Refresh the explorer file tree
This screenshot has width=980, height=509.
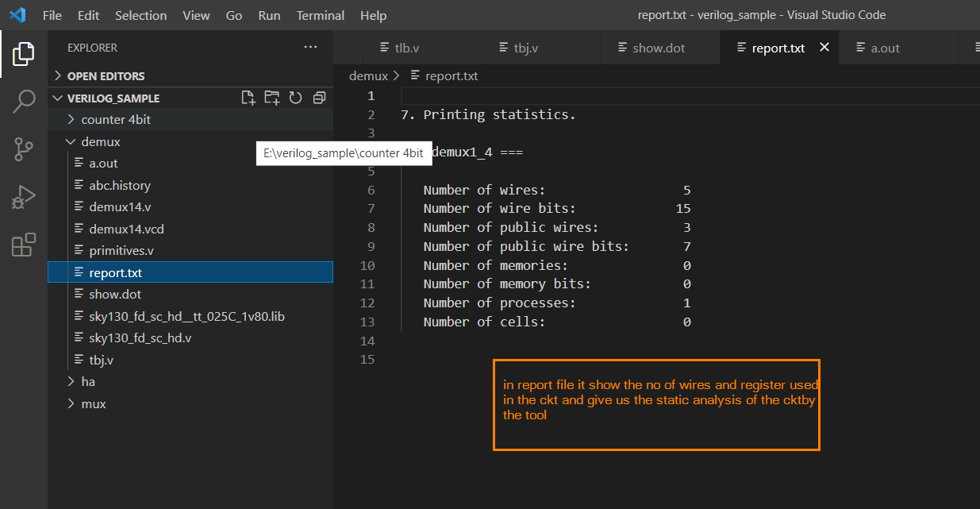(x=295, y=98)
